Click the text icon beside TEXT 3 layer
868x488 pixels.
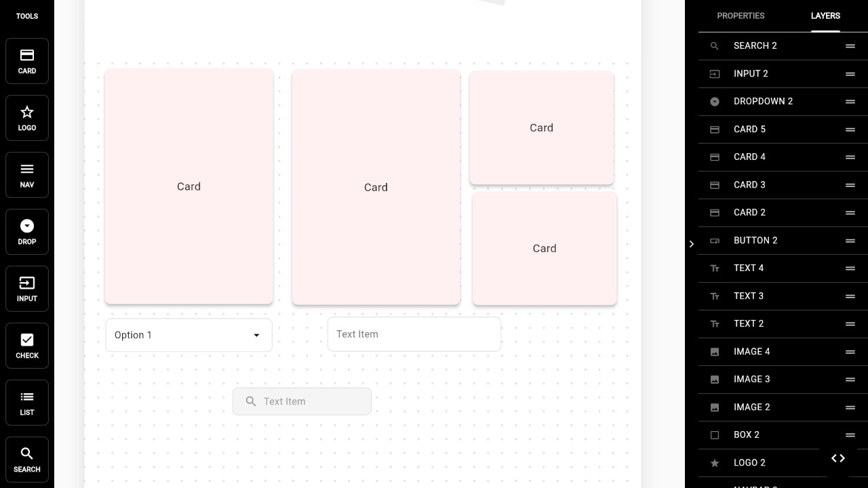715,296
